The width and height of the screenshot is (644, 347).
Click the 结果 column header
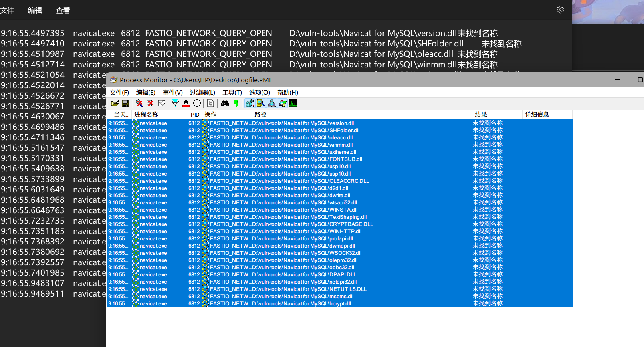point(498,115)
